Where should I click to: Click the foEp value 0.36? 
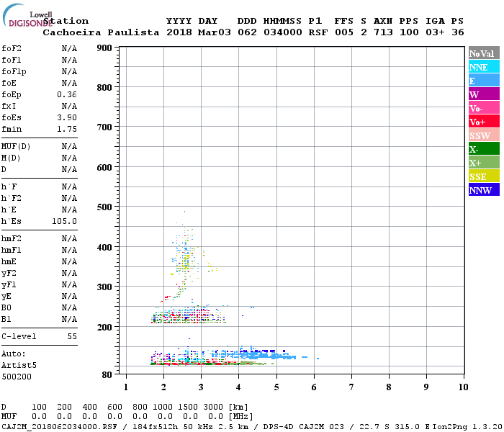click(x=67, y=94)
